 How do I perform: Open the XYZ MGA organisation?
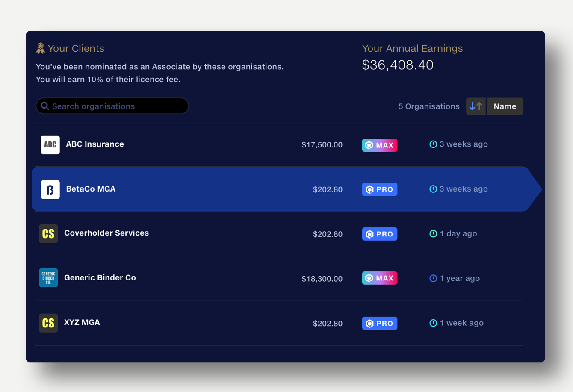(82, 323)
